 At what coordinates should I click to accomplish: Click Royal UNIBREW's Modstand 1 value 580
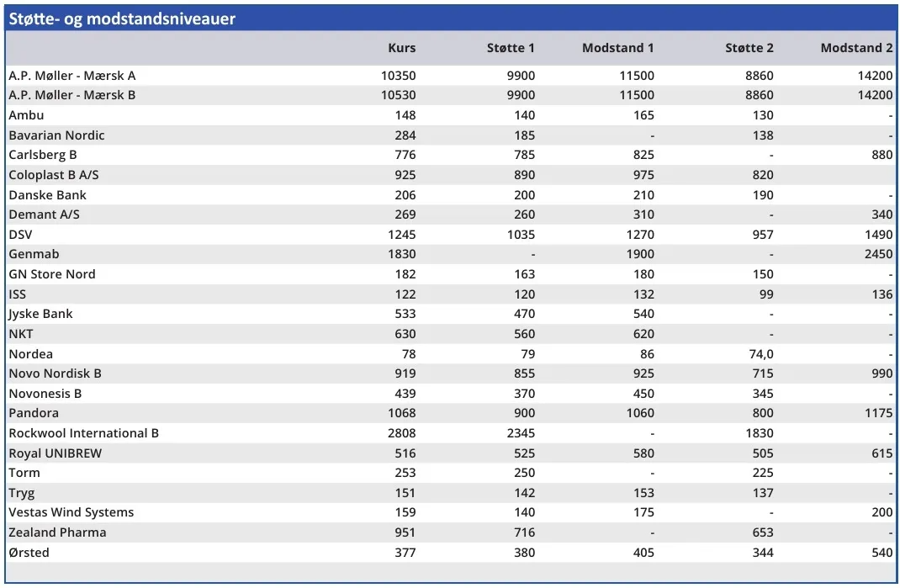click(x=643, y=453)
